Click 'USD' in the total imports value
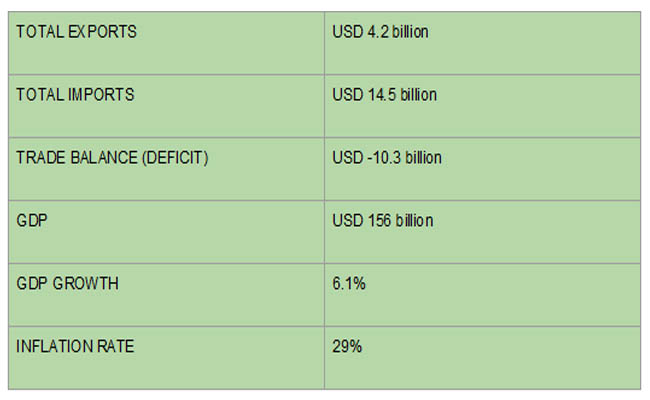This screenshot has width=650, height=400. [x=348, y=95]
